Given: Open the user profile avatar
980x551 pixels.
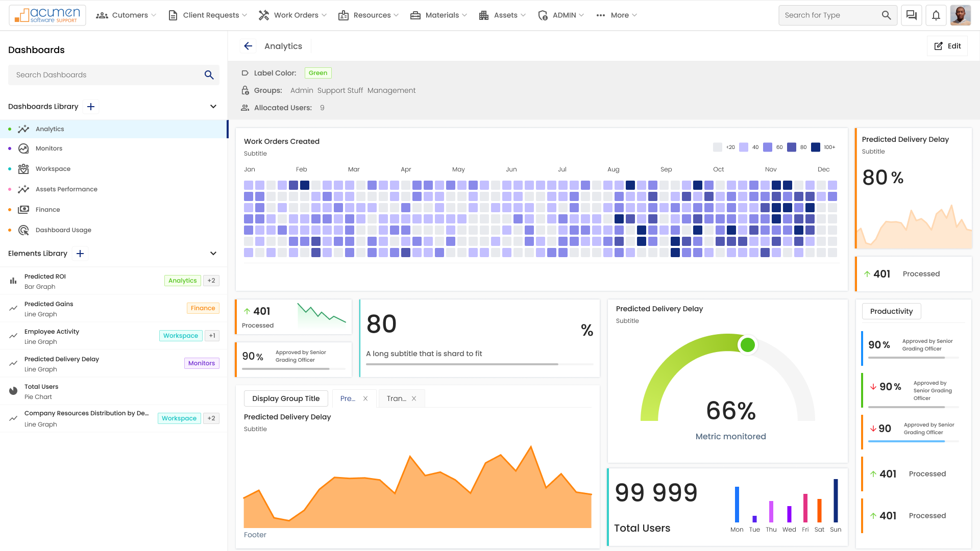Looking at the screenshot, I should tap(961, 15).
